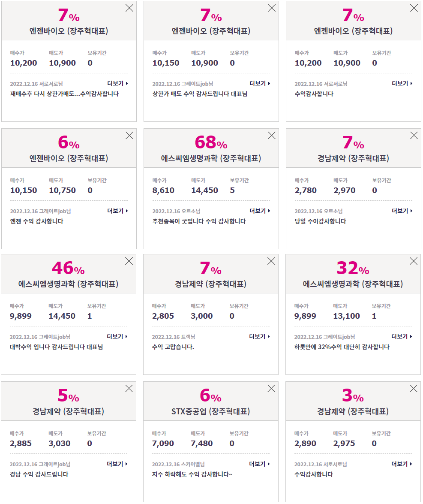The image size is (423, 504).
Task: Click 더보기 on 상한가 매도 수익 review
Action: pyautogui.click(x=260, y=84)
